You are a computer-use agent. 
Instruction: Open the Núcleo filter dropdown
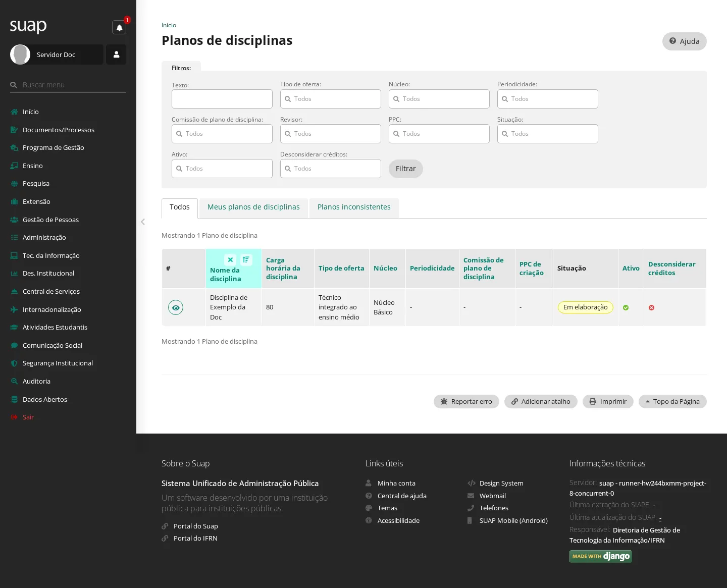click(x=439, y=99)
